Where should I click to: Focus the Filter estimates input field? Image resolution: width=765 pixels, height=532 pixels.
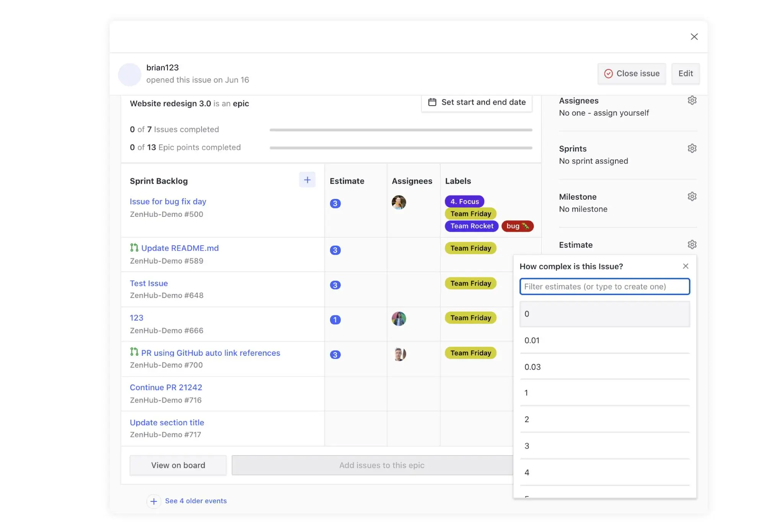tap(604, 286)
